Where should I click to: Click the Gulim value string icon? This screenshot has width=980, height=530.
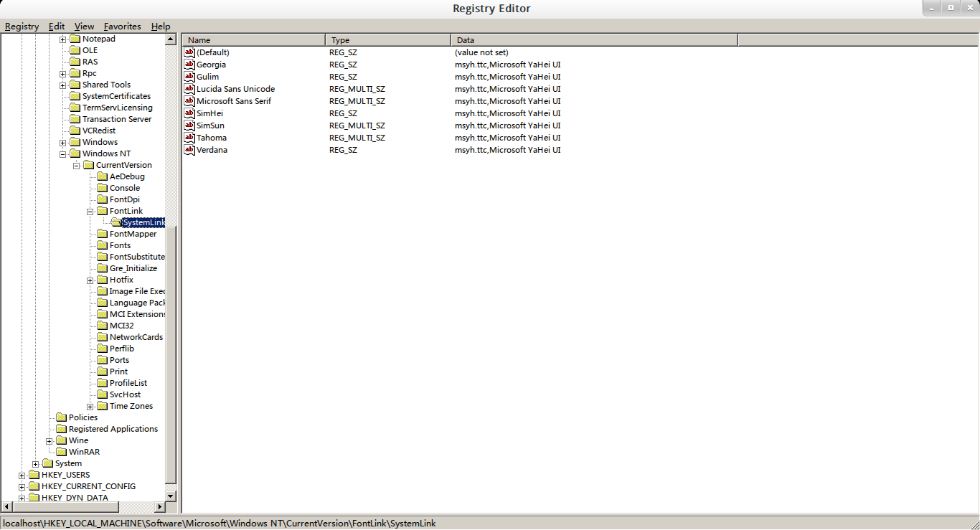point(189,77)
